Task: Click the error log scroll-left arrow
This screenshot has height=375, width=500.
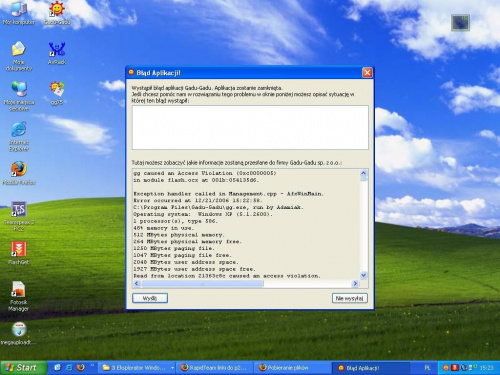Action: coord(136,283)
